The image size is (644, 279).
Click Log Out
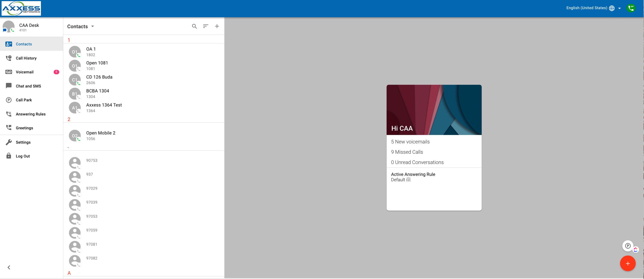coord(23,156)
